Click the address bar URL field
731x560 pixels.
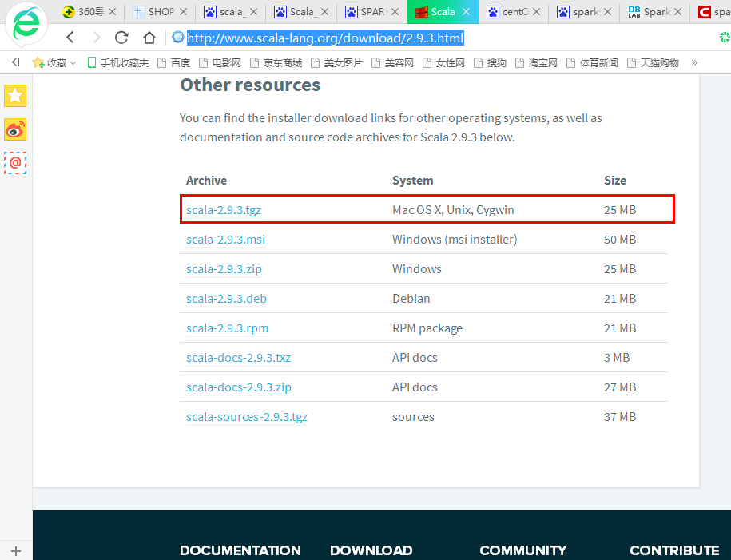pos(325,38)
